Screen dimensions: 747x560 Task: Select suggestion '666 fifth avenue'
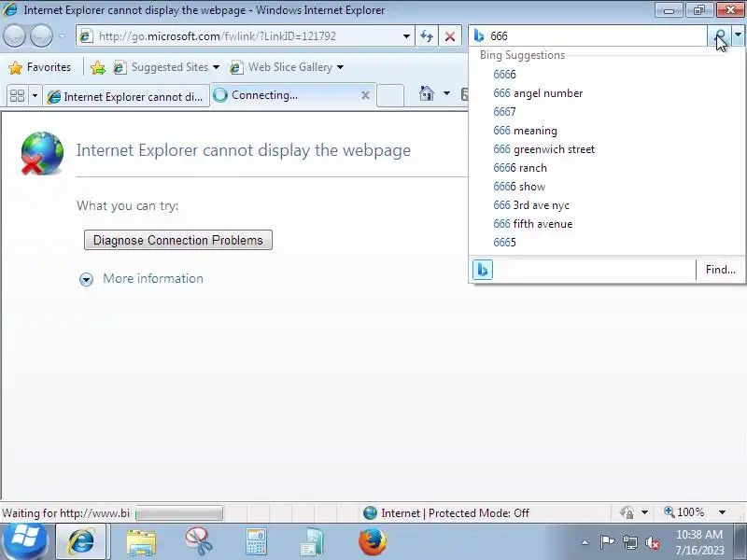coord(607,223)
